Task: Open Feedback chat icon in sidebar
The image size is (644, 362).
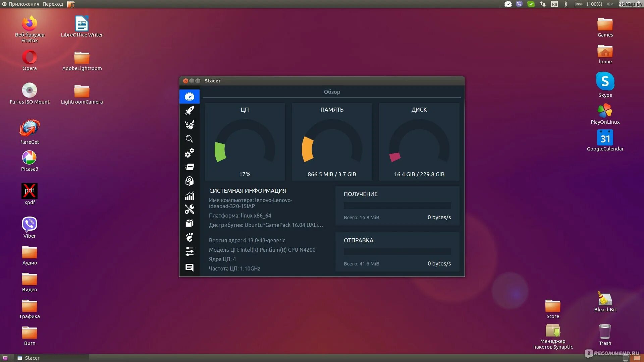Action: click(x=190, y=267)
